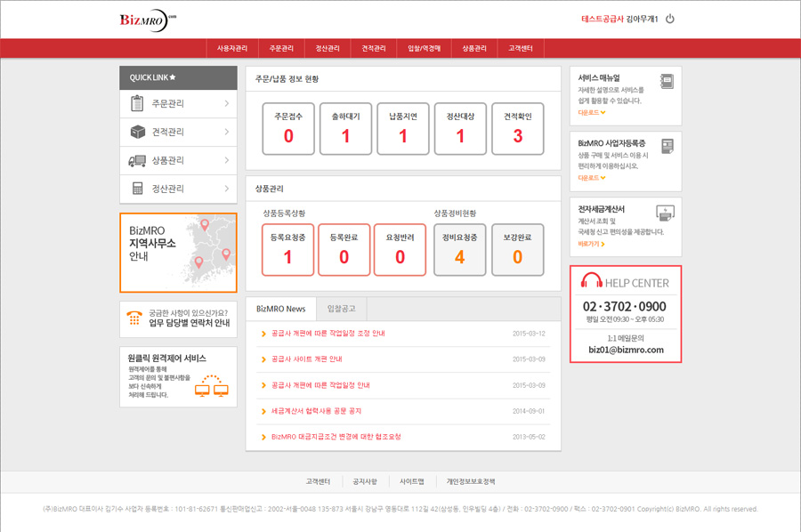Click the orange telephone icon
The image size is (801, 532).
[134, 318]
